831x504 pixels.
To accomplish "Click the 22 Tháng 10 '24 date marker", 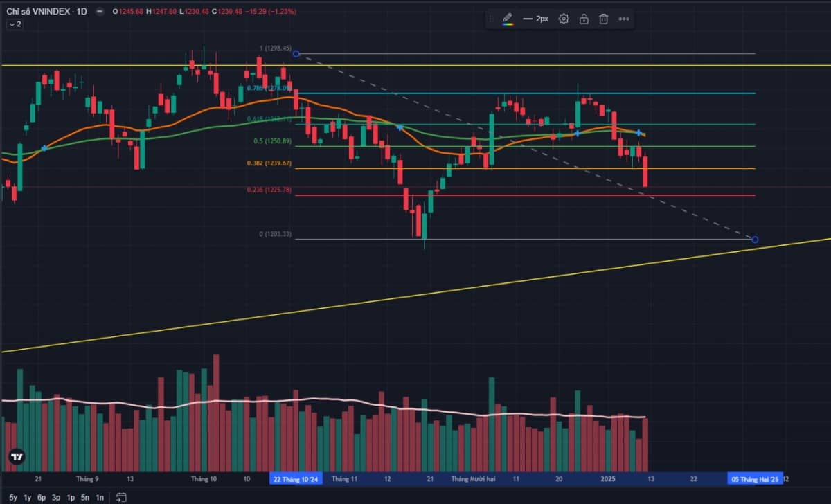I will click(296, 479).
